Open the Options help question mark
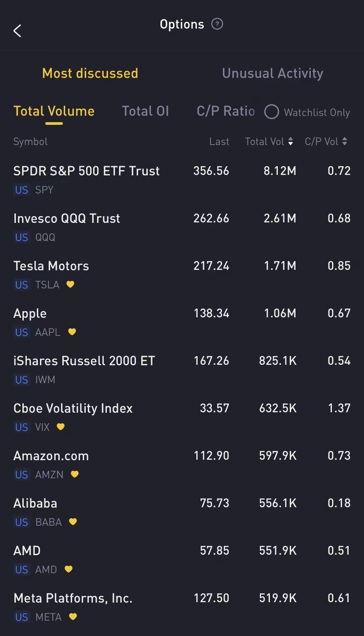The image size is (364, 636). point(217,24)
